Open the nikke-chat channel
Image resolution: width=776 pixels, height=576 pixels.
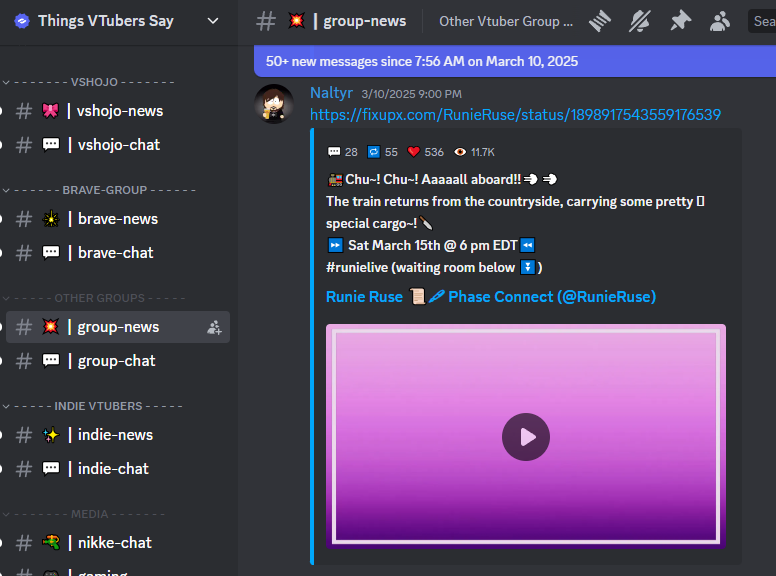[118, 542]
